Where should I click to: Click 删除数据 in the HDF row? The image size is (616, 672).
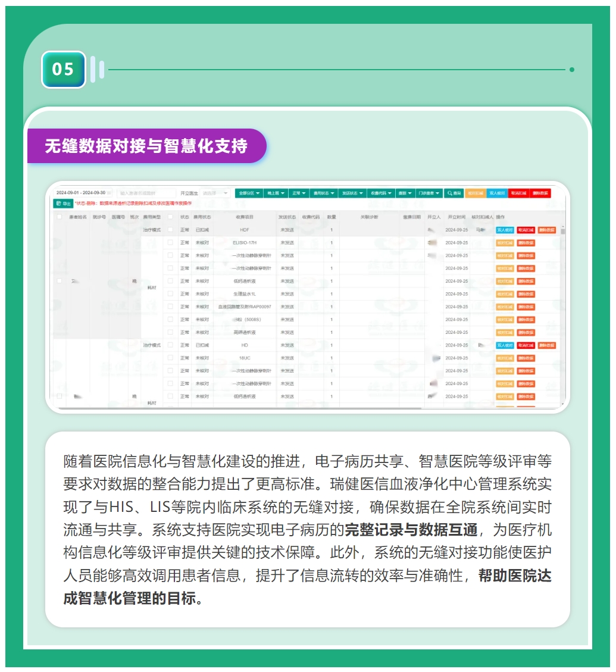pyautogui.click(x=547, y=230)
